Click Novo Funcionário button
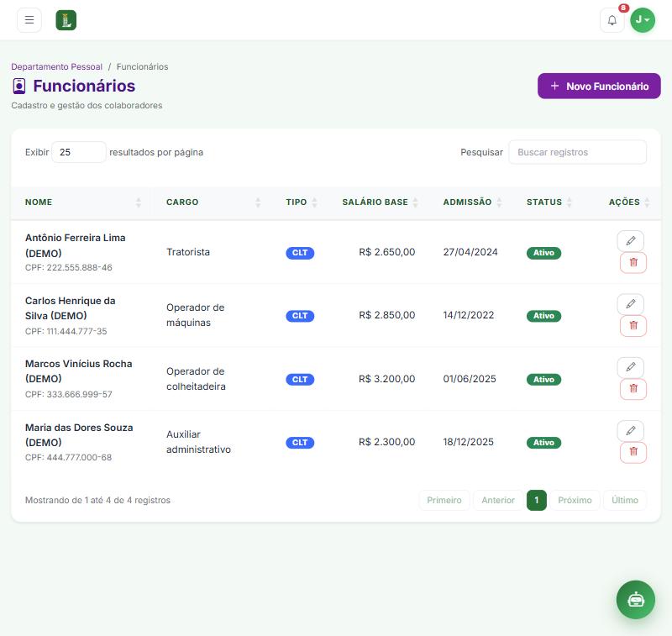This screenshot has width=672, height=636. 599,87
